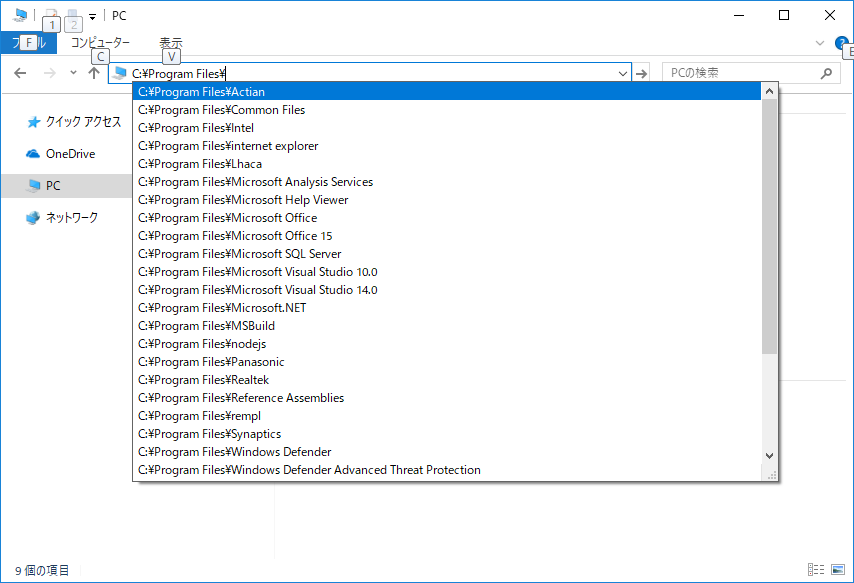The image size is (854, 583).
Task: Choose the C:¥Program Files¥Actian suggestion
Action: [x=447, y=92]
